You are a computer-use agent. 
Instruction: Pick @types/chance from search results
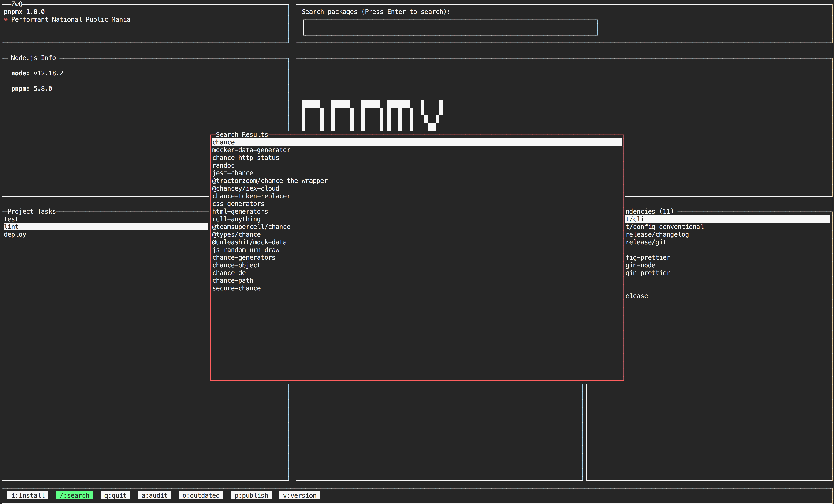pos(236,234)
